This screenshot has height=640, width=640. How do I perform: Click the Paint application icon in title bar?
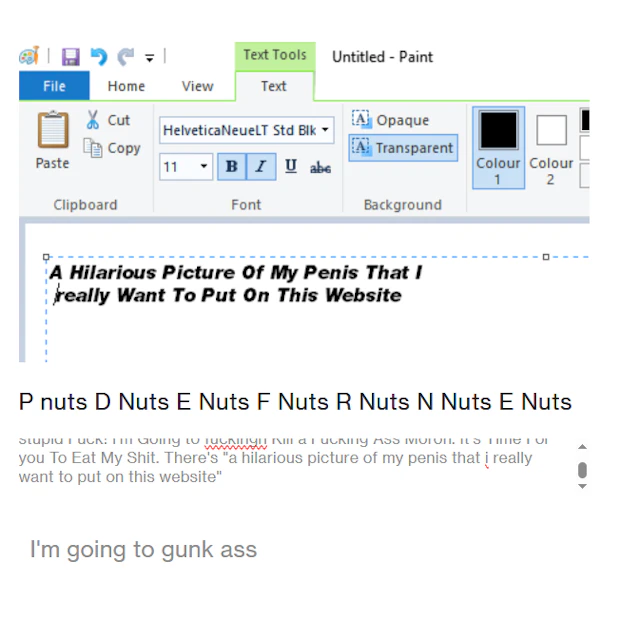pyautogui.click(x=29, y=56)
